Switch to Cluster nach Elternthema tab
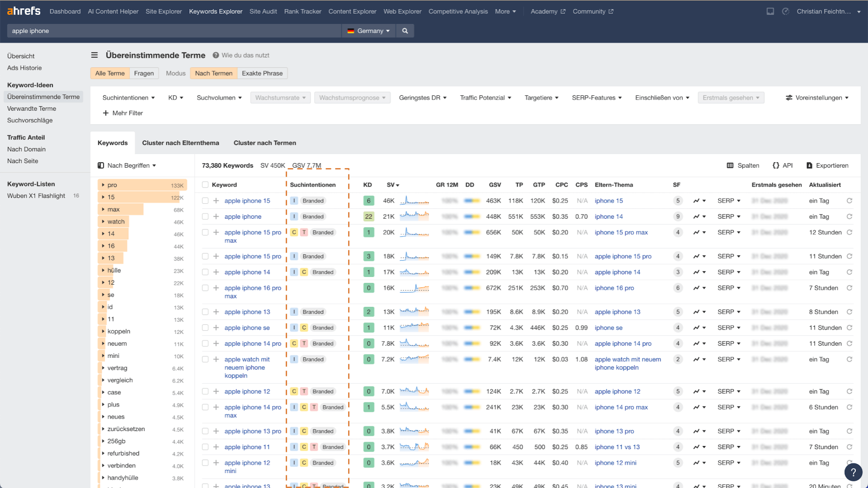This screenshot has width=868, height=488. [180, 143]
